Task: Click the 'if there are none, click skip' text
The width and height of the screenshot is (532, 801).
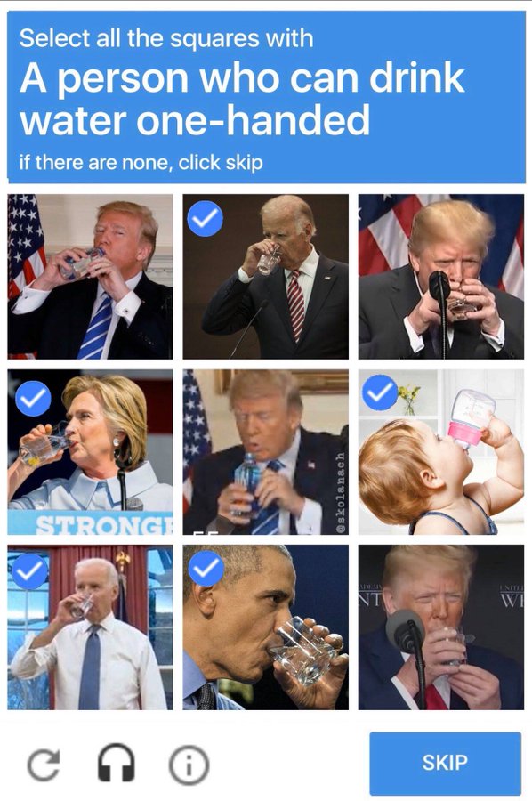Action: pos(141,163)
